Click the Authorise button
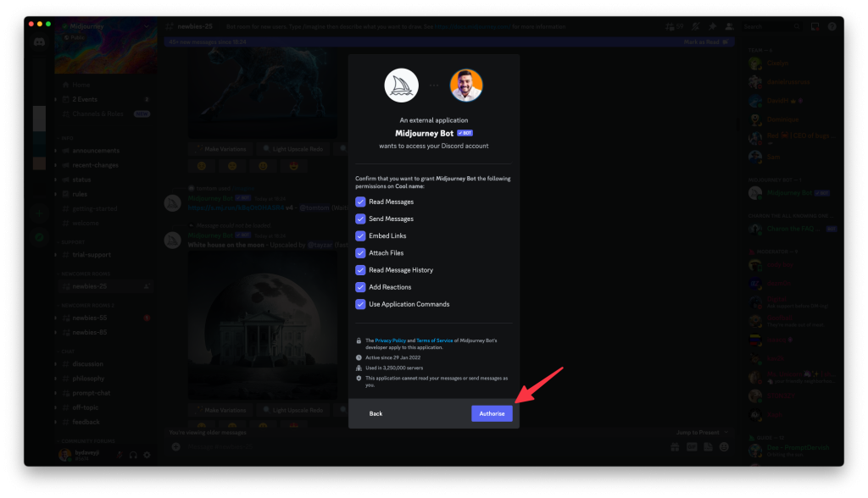868x498 pixels. click(492, 413)
